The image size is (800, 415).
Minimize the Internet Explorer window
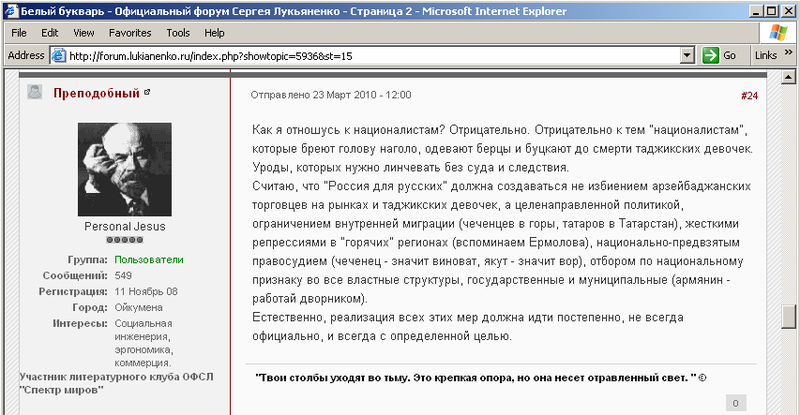(758, 11)
